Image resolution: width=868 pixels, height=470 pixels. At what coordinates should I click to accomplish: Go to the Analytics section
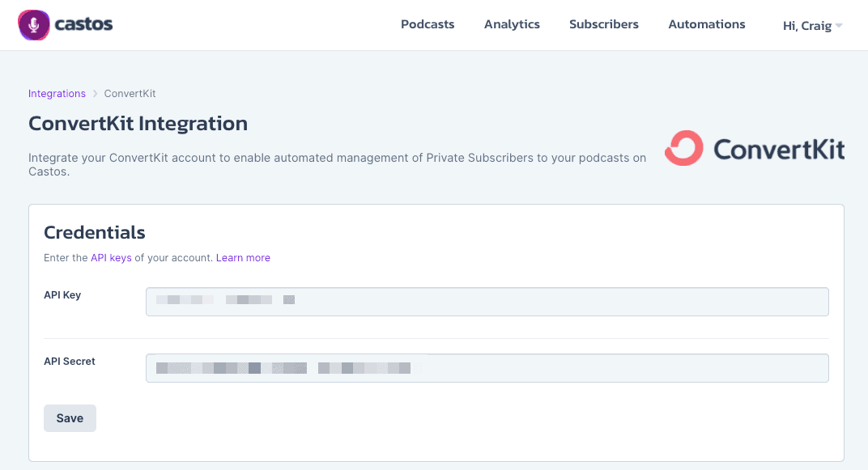(x=512, y=24)
